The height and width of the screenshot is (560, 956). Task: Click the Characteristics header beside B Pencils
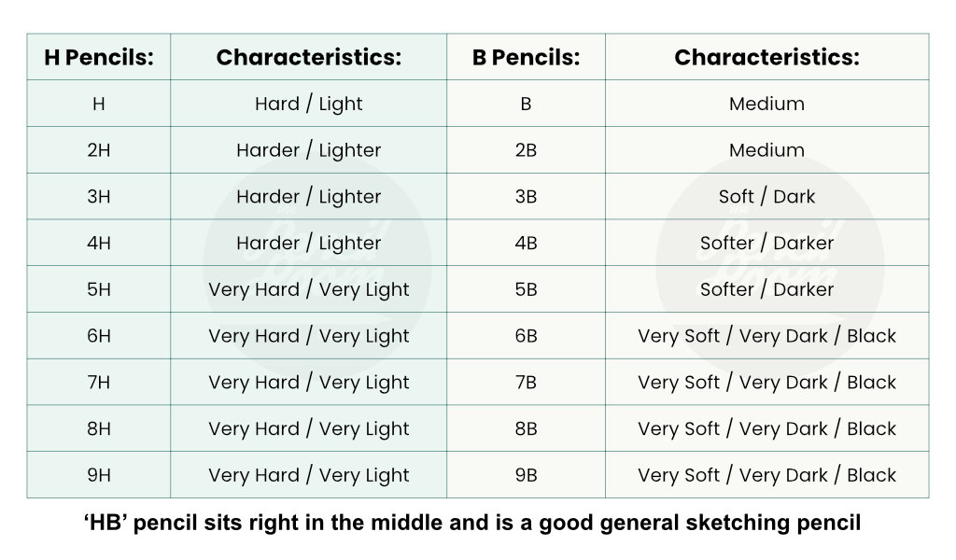[x=766, y=57]
